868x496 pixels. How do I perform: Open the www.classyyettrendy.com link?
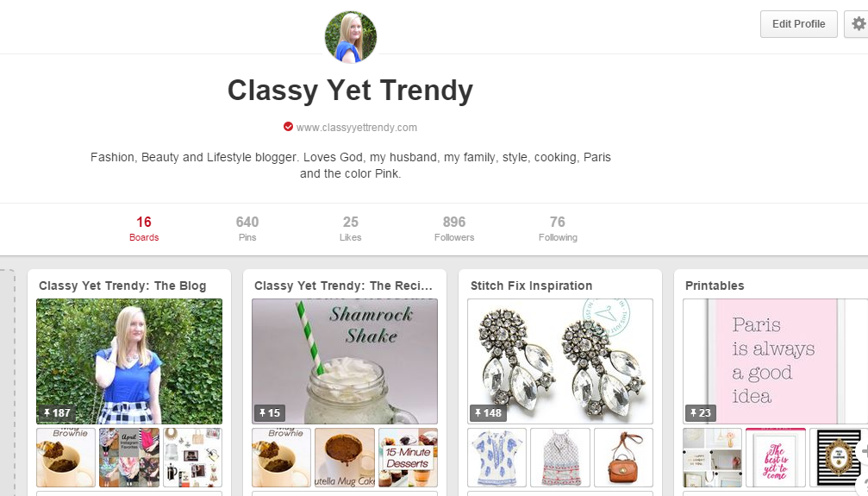click(357, 128)
